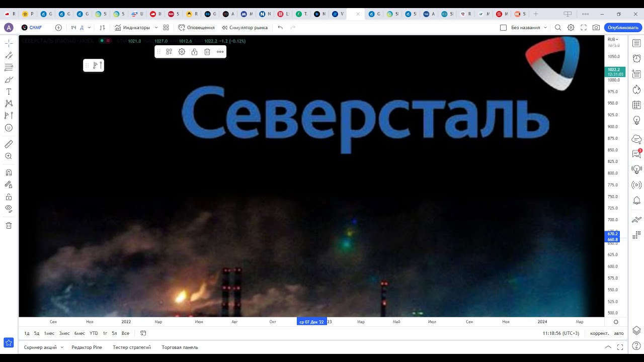Set the date range to YTD

tap(94, 333)
